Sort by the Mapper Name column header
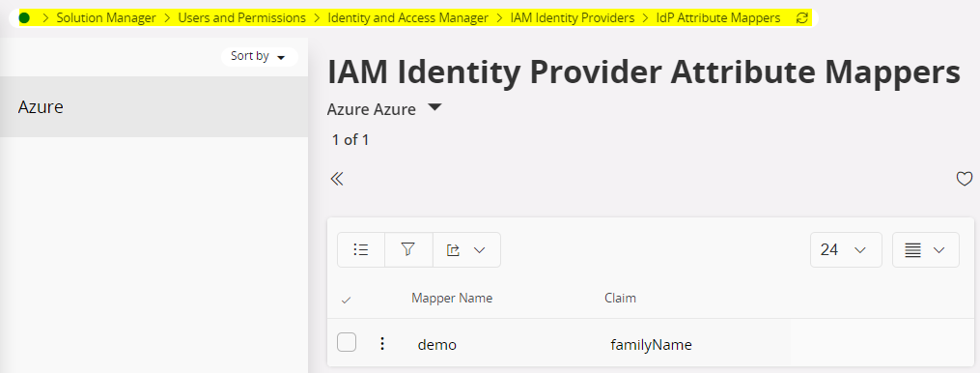The height and width of the screenshot is (373, 980). click(452, 299)
